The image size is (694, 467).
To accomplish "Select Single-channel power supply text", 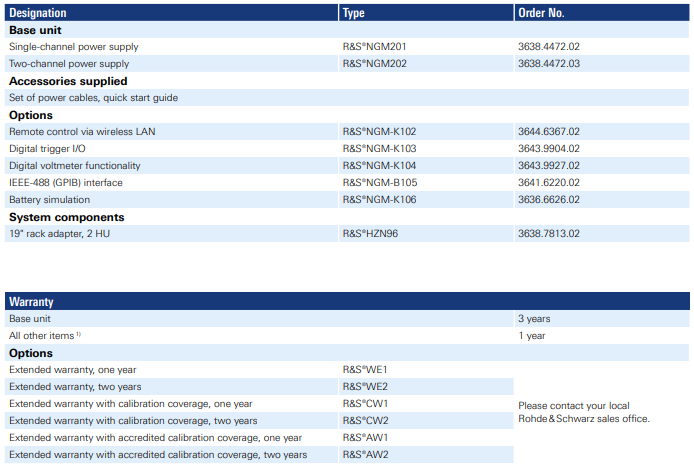I will [x=73, y=47].
